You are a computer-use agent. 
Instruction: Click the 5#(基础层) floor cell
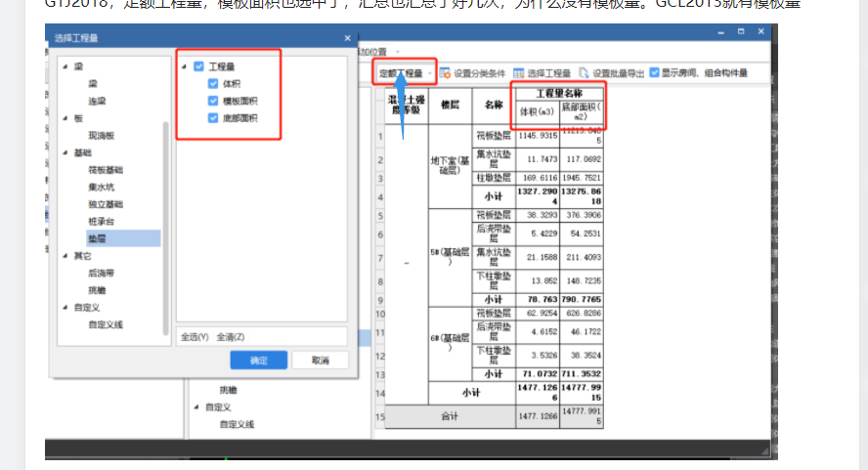pyautogui.click(x=450, y=257)
